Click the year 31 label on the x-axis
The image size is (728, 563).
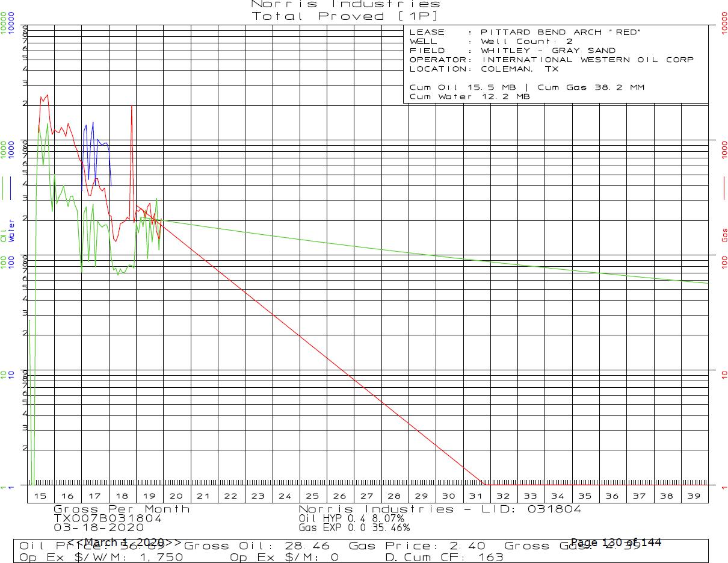[x=476, y=496]
